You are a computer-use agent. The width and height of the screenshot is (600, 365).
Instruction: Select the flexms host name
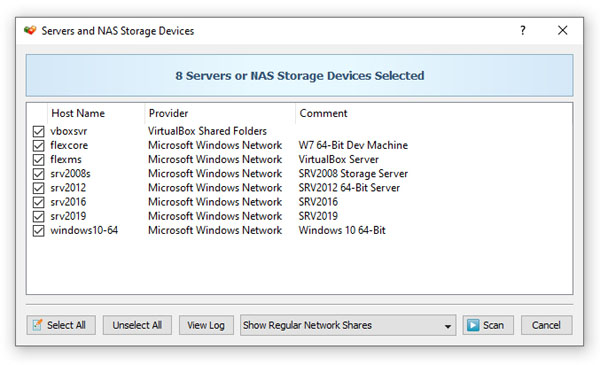pyautogui.click(x=66, y=160)
